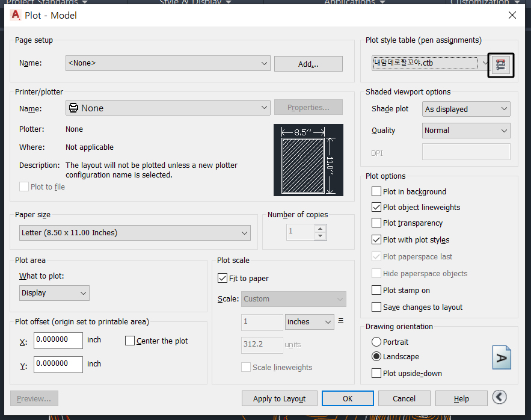
Task: Toggle Fit to paper checkbox
Action: [222, 279]
